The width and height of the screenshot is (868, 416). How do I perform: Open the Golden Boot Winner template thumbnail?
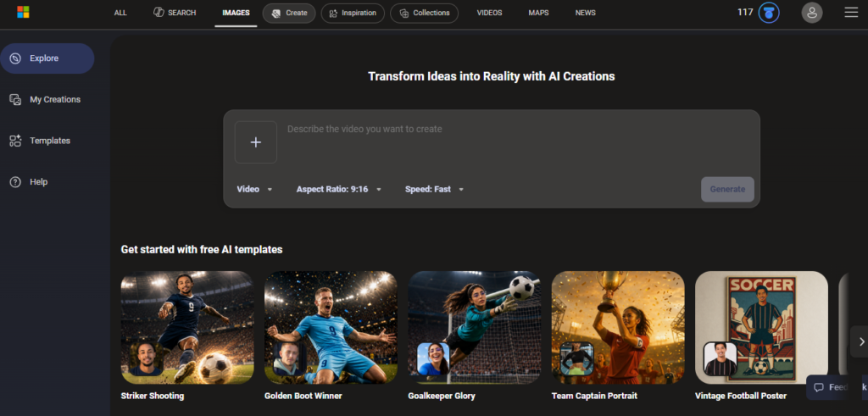(331, 328)
